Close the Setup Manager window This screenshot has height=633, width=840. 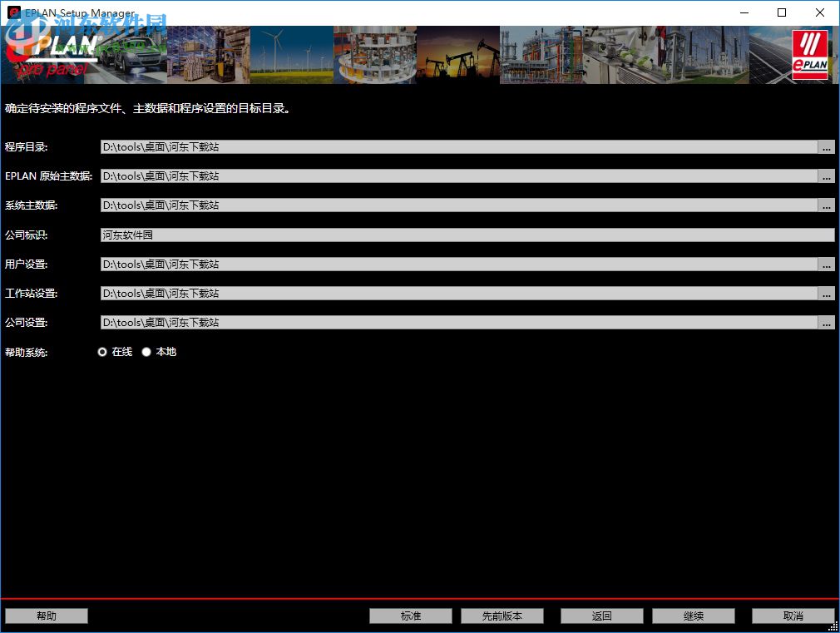820,12
